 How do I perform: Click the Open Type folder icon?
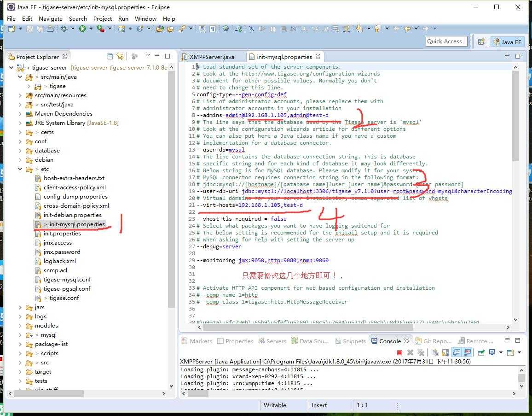(x=160, y=29)
